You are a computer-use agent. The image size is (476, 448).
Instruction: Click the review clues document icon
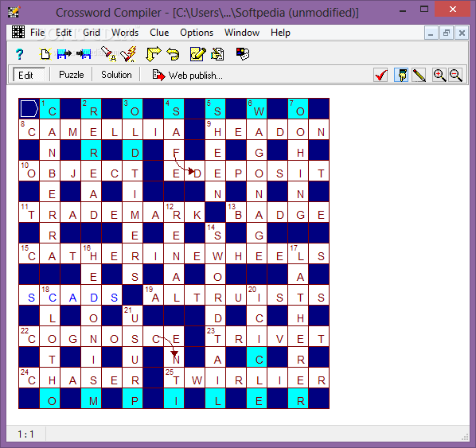pos(217,54)
